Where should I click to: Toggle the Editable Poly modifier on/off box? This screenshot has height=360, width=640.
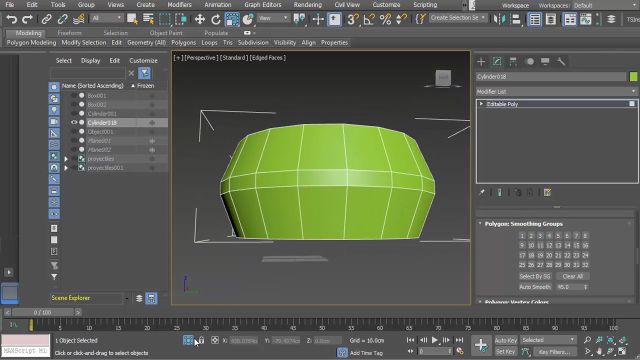coord(632,104)
